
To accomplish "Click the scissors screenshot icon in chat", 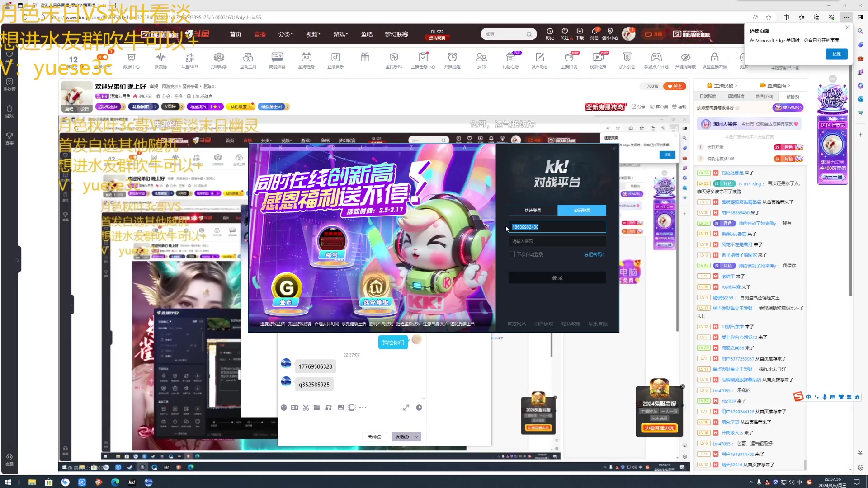I will [x=306, y=408].
